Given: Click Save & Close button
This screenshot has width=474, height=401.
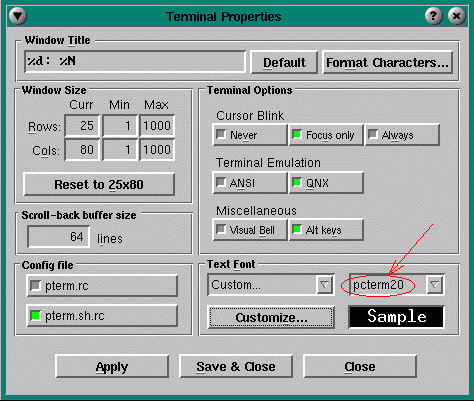Looking at the screenshot, I should point(236,366).
